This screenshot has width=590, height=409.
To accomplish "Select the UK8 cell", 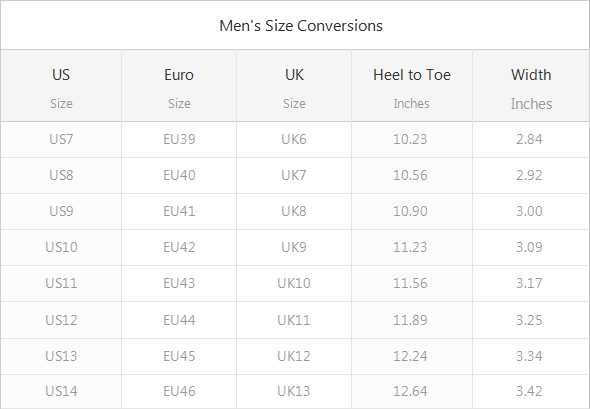I will [x=294, y=211].
